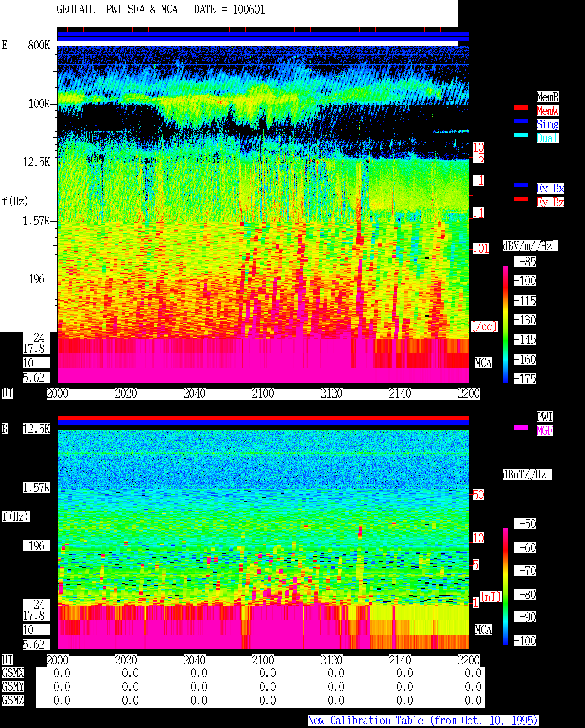Image resolution: width=585 pixels, height=728 pixels.
Task: Select the Sing legend label
Action: [548, 124]
